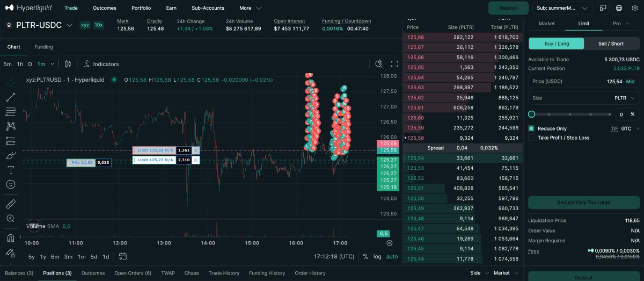Click the chart quick-search lightning icon
644x281 pixels.
click(x=379, y=64)
